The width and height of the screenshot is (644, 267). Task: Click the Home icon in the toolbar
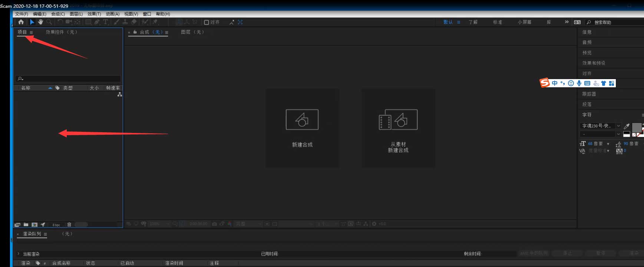tap(21, 22)
